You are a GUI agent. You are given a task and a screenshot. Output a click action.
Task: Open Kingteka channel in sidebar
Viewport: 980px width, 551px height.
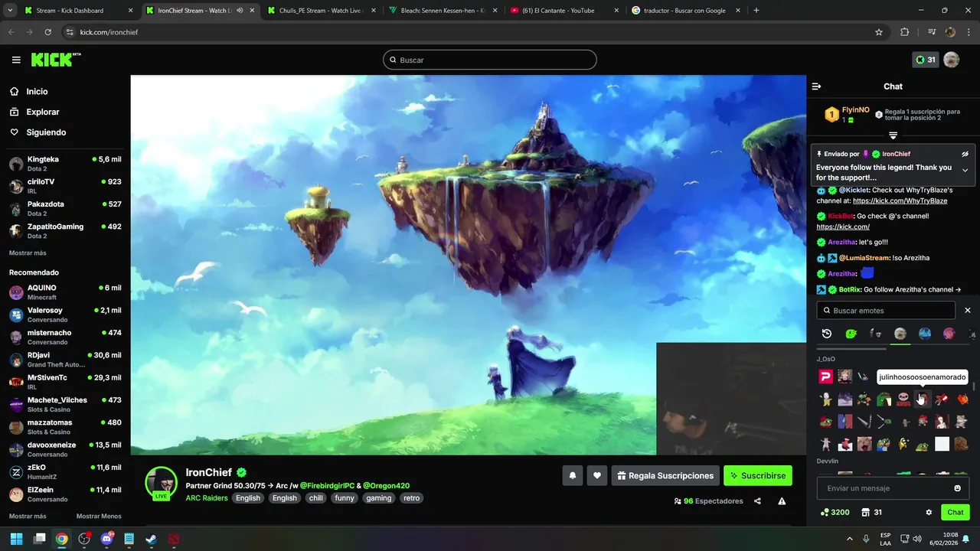[x=64, y=163]
